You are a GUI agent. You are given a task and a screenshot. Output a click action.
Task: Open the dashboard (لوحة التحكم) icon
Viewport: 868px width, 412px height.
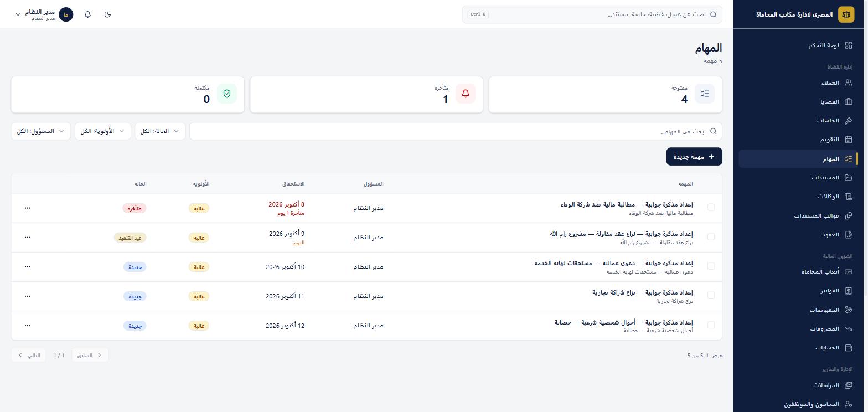[x=848, y=45]
